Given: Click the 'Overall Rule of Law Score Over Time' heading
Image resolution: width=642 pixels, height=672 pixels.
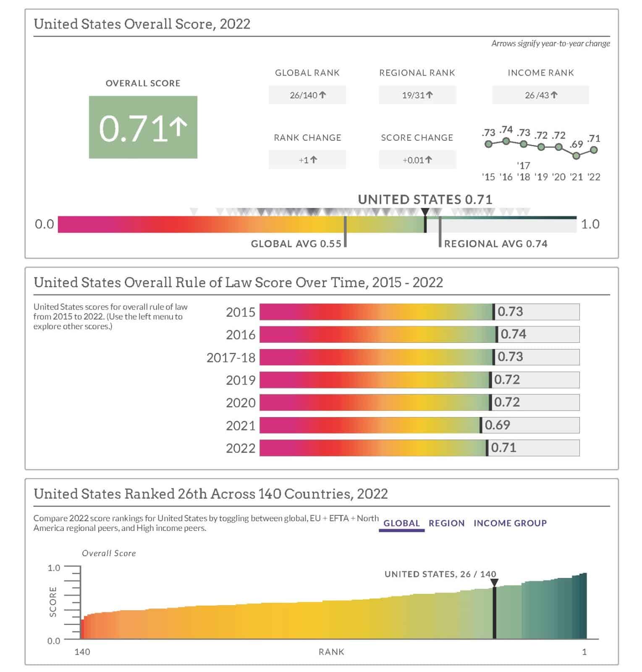Looking at the screenshot, I should click(238, 282).
